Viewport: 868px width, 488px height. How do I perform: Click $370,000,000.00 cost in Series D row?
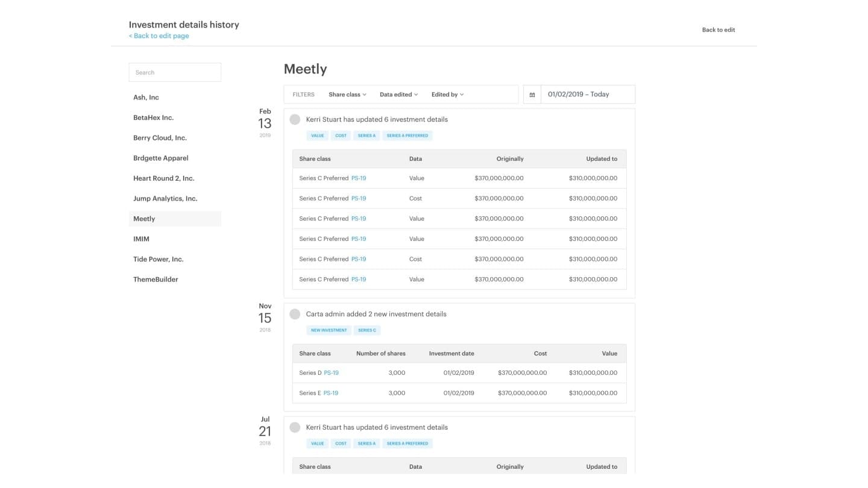point(523,373)
